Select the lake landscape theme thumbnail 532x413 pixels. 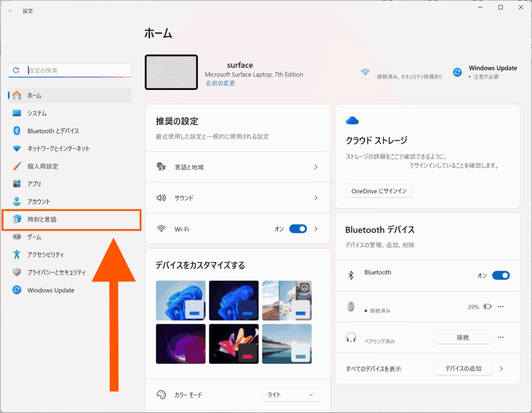point(287,344)
